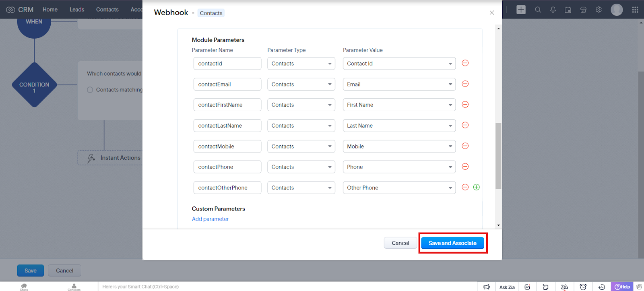Screen dimensions: 644x291
Task: Open the Last Name value dropdown
Action: [x=399, y=126]
